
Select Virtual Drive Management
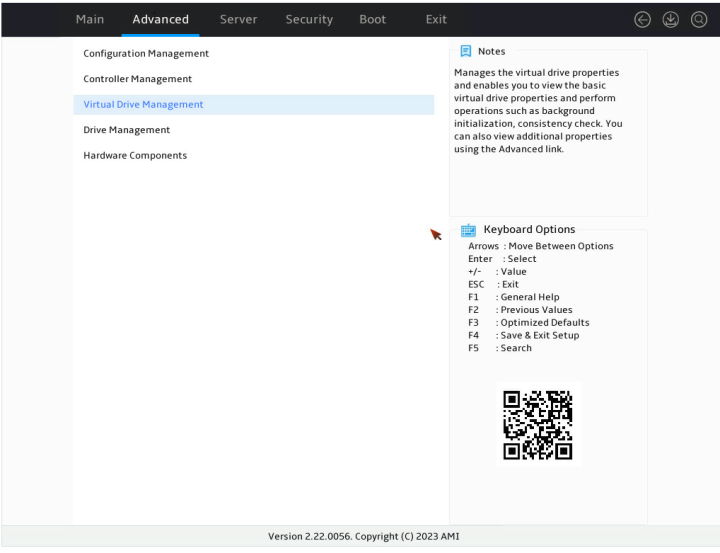(253, 105)
